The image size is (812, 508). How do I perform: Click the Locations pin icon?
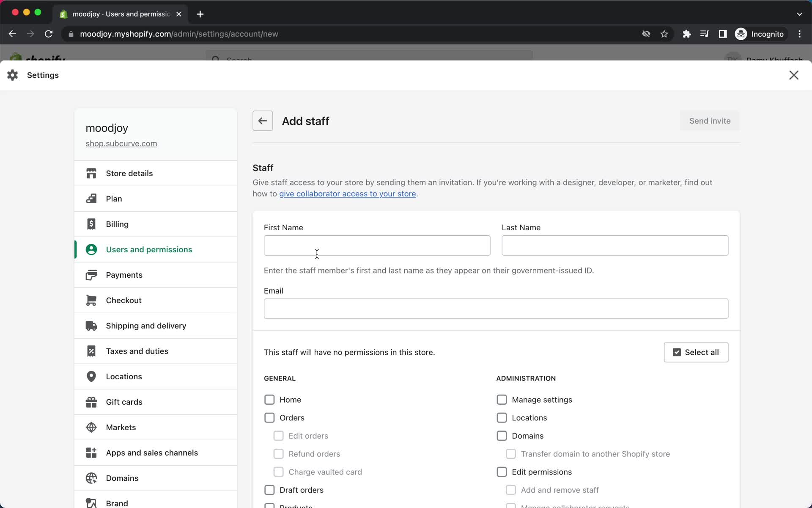click(x=91, y=376)
